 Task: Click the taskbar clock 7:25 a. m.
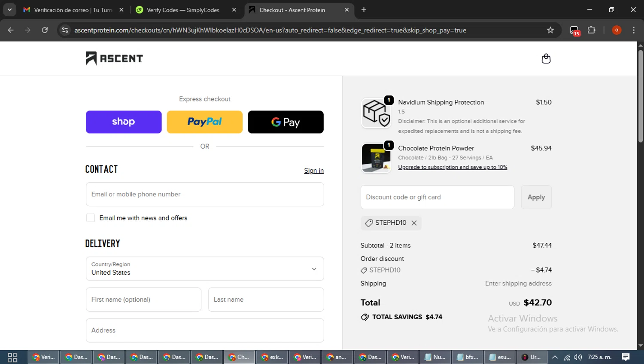tap(599, 357)
